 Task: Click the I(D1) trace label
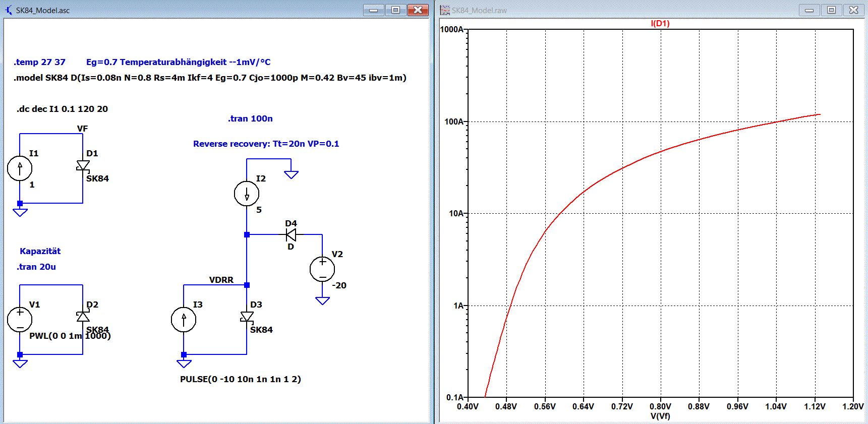(660, 24)
